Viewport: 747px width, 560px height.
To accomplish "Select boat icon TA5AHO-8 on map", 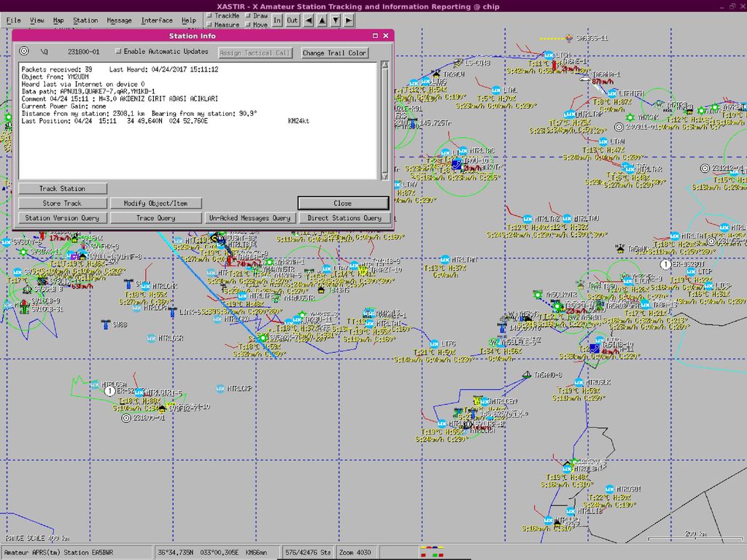I will [x=527, y=375].
